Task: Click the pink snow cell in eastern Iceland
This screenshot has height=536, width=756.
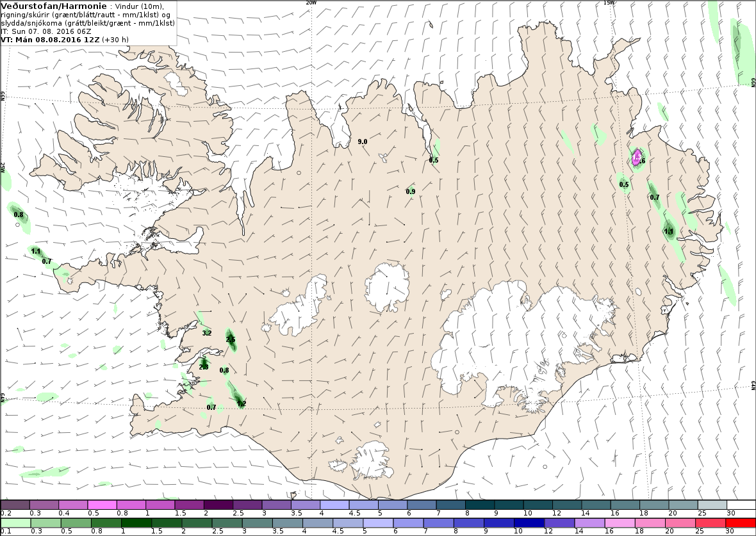Action: 636,157
